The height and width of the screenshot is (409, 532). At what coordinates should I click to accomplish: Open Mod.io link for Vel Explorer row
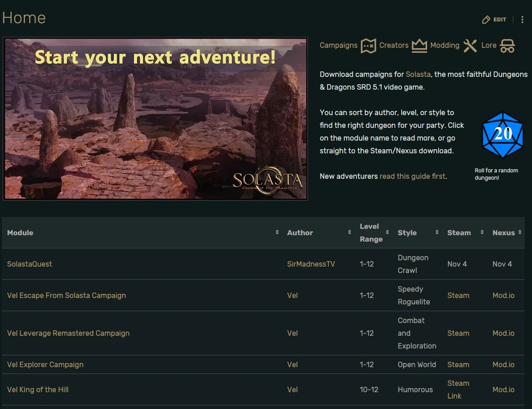point(503,364)
